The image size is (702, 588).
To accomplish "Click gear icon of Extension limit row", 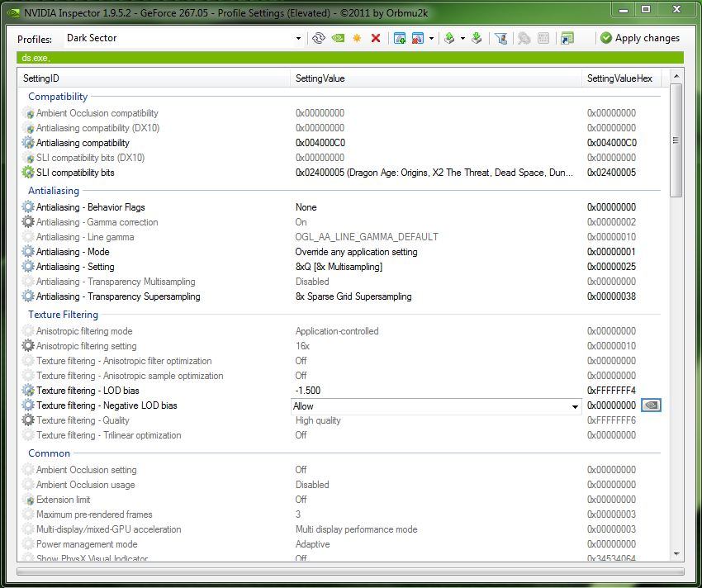I will point(28,500).
